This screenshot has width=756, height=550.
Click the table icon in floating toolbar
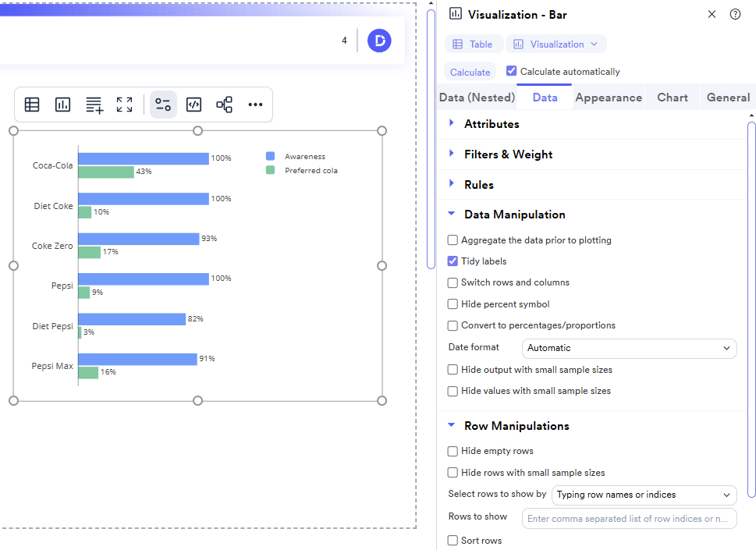(x=32, y=105)
